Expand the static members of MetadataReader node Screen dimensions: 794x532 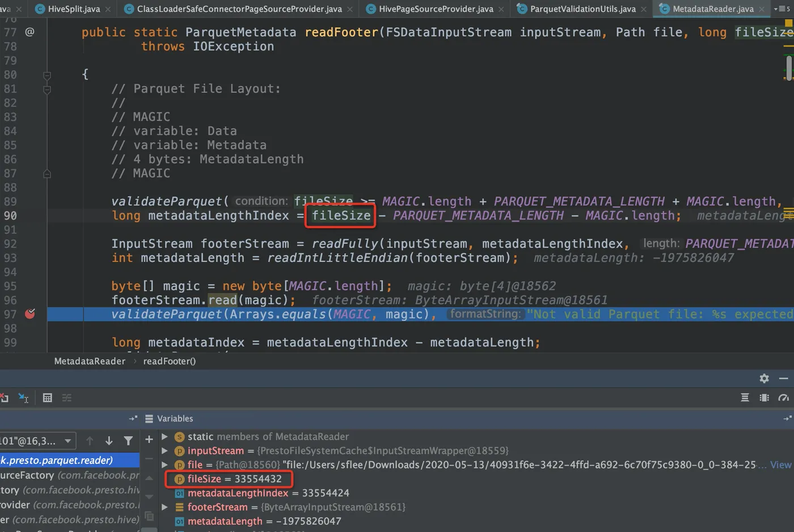pyautogui.click(x=164, y=436)
